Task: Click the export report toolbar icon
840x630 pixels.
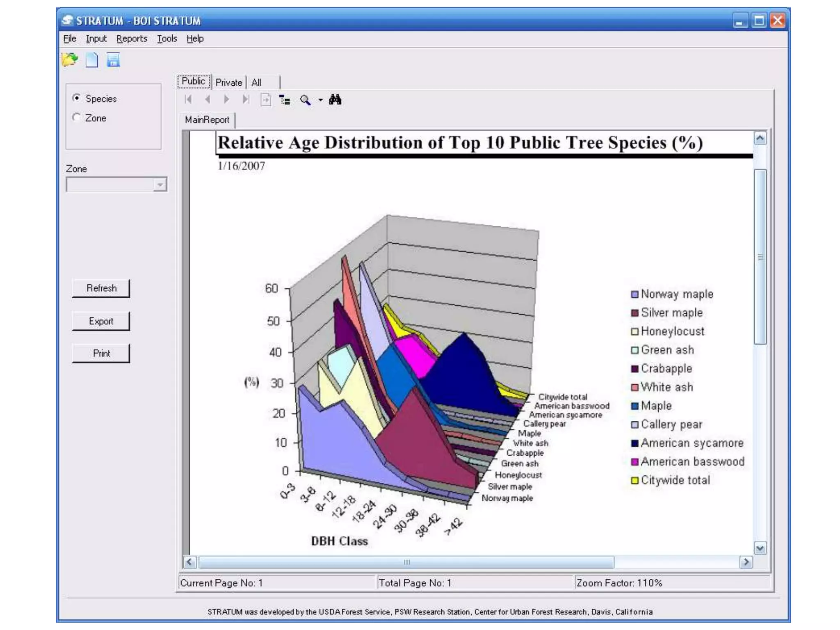Action: (x=266, y=100)
